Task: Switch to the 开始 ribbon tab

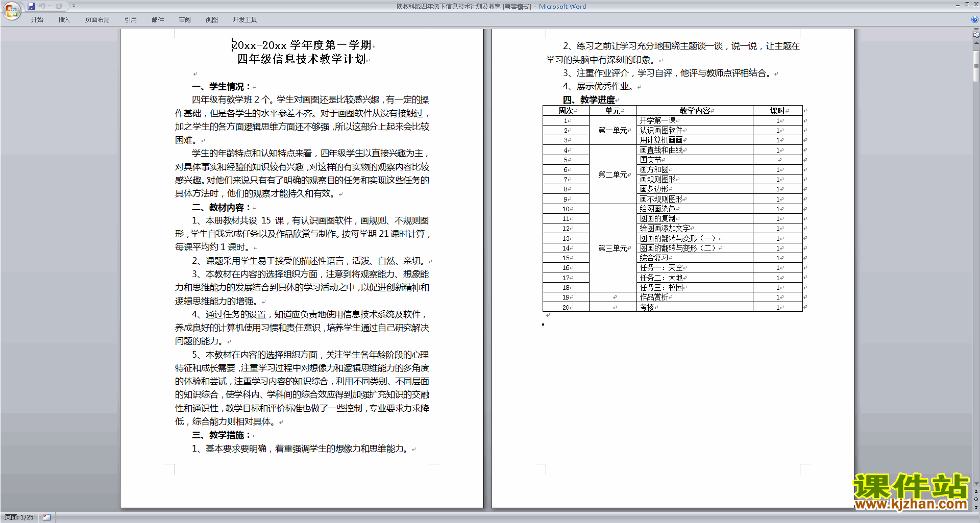Action: [37, 20]
